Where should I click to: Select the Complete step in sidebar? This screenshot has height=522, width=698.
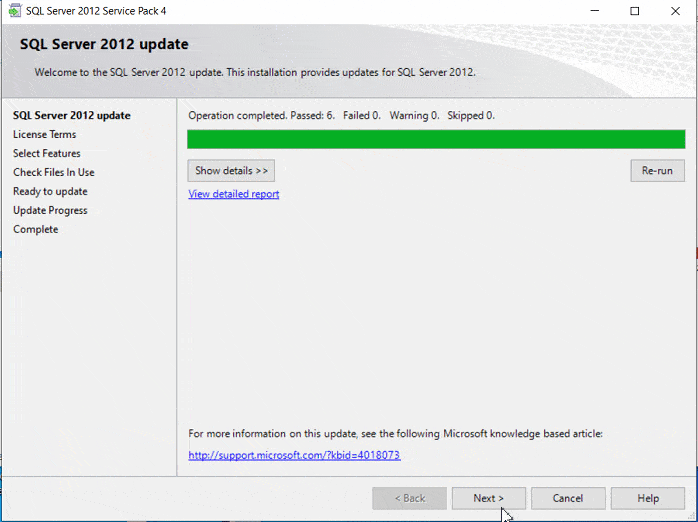pyautogui.click(x=36, y=229)
